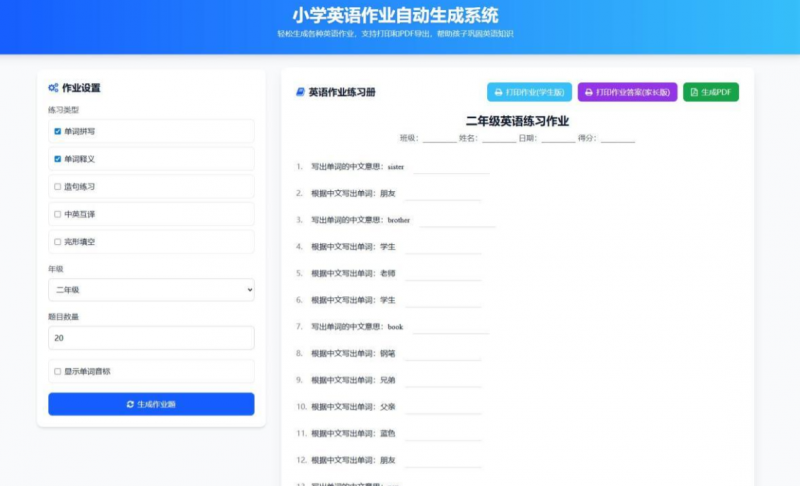The image size is (800, 486).
Task: Focus the 题目数量 input showing 20
Action: 151,338
